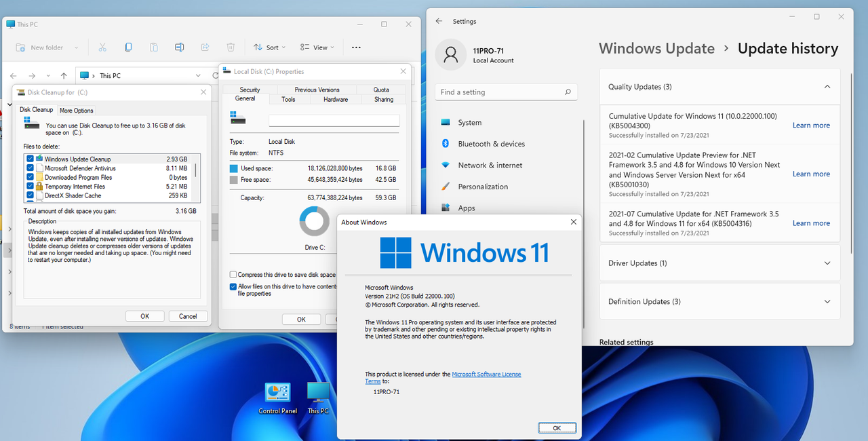868x441 pixels.
Task: Click the Drive C usage donut chart
Action: (x=314, y=221)
